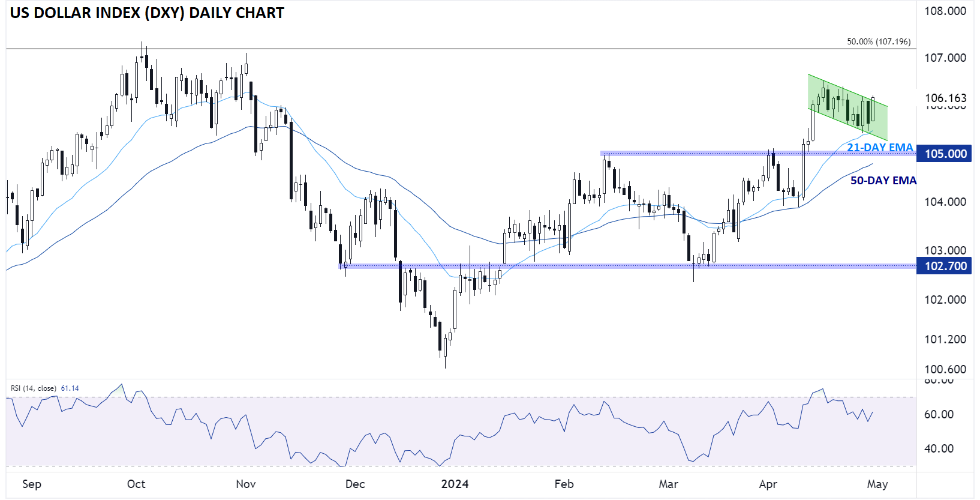Select the '50.00% (107.196)' Fibonacci label
980x500 pixels.
tap(879, 41)
